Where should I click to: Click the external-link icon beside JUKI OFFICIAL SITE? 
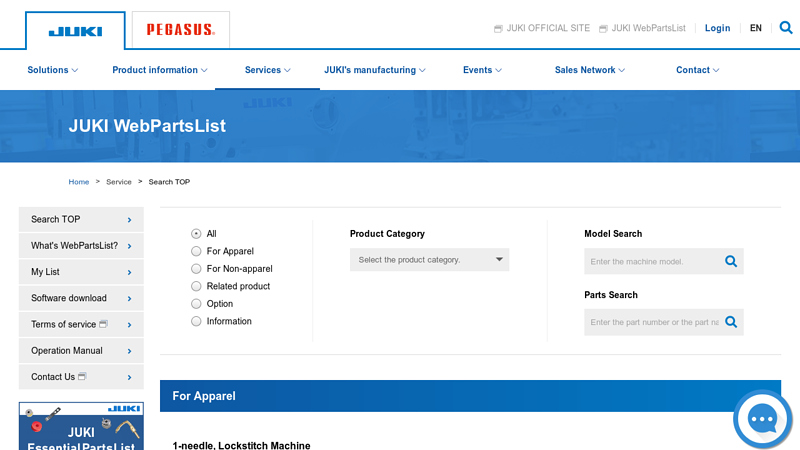498,29
